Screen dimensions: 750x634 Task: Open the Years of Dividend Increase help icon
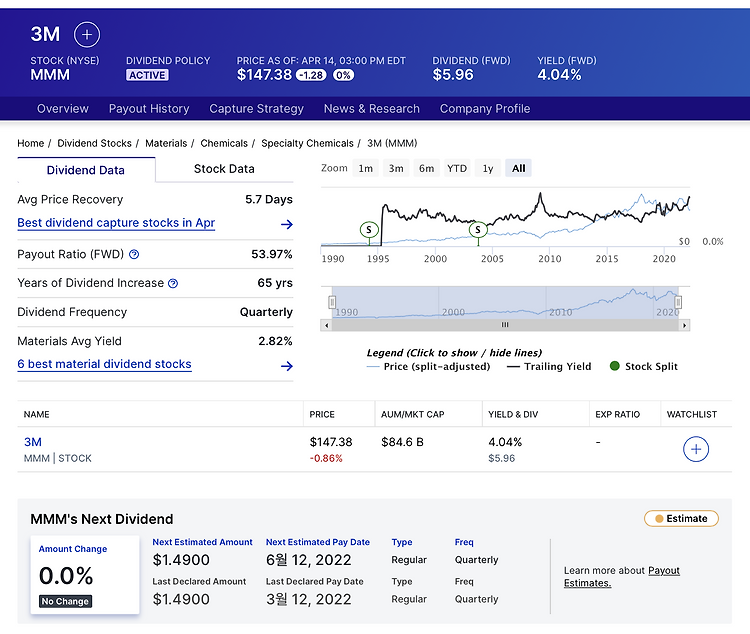[173, 283]
